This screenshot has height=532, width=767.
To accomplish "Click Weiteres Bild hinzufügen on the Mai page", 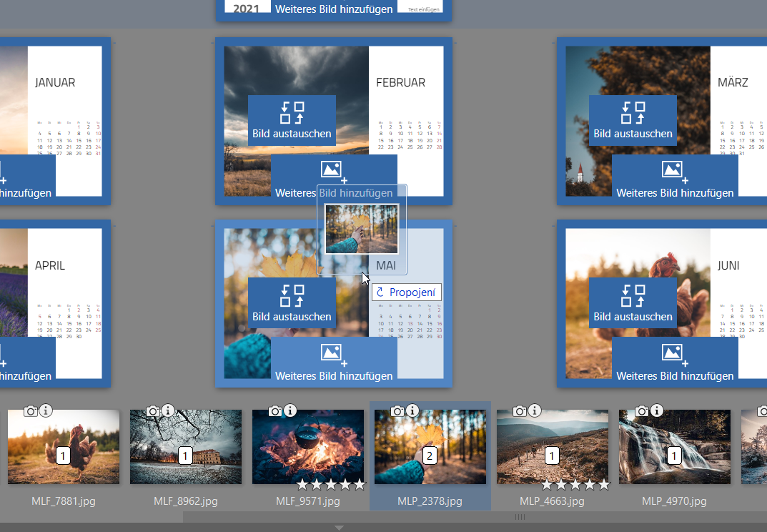I will point(334,360).
